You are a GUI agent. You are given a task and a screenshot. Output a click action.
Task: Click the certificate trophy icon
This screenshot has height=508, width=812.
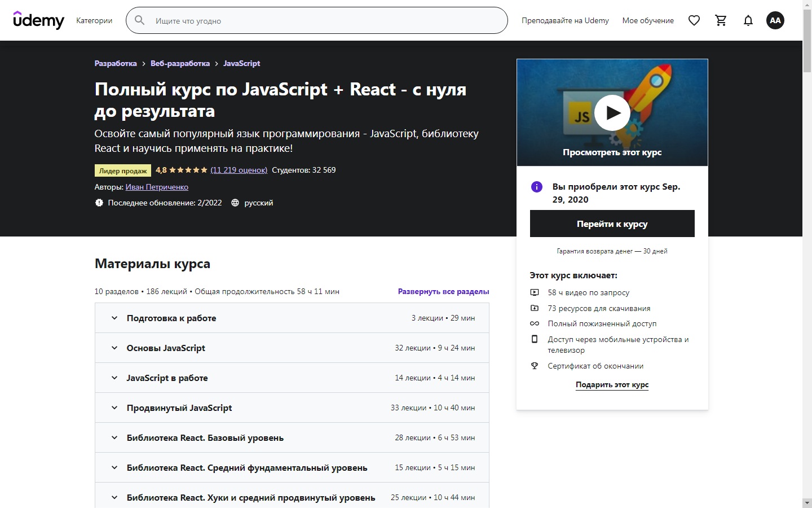[535, 366]
